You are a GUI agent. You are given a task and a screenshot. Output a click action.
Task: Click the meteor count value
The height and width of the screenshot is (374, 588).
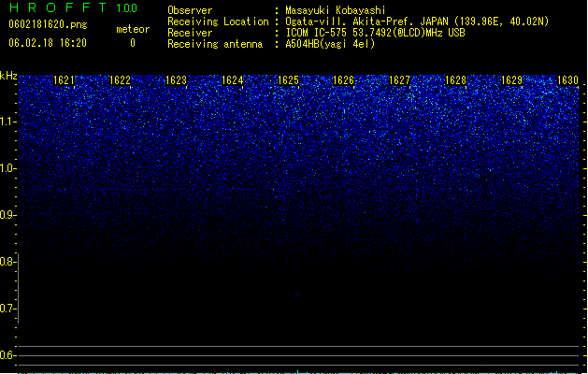click(x=133, y=43)
